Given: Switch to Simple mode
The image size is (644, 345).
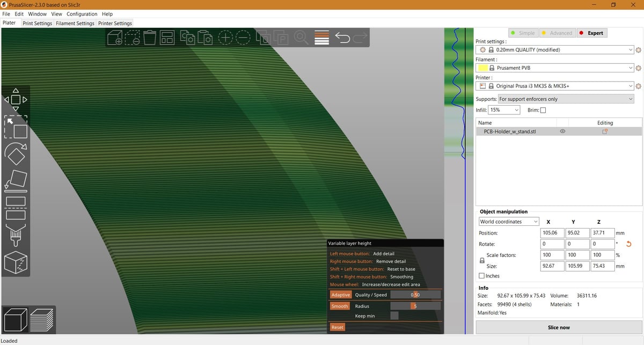Looking at the screenshot, I should click(x=523, y=33).
